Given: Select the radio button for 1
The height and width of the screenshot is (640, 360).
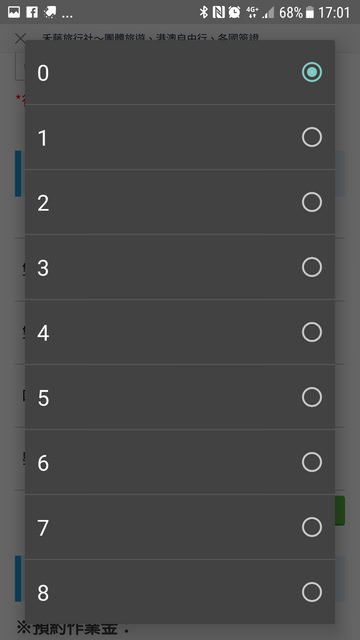Looking at the screenshot, I should [x=312, y=137].
